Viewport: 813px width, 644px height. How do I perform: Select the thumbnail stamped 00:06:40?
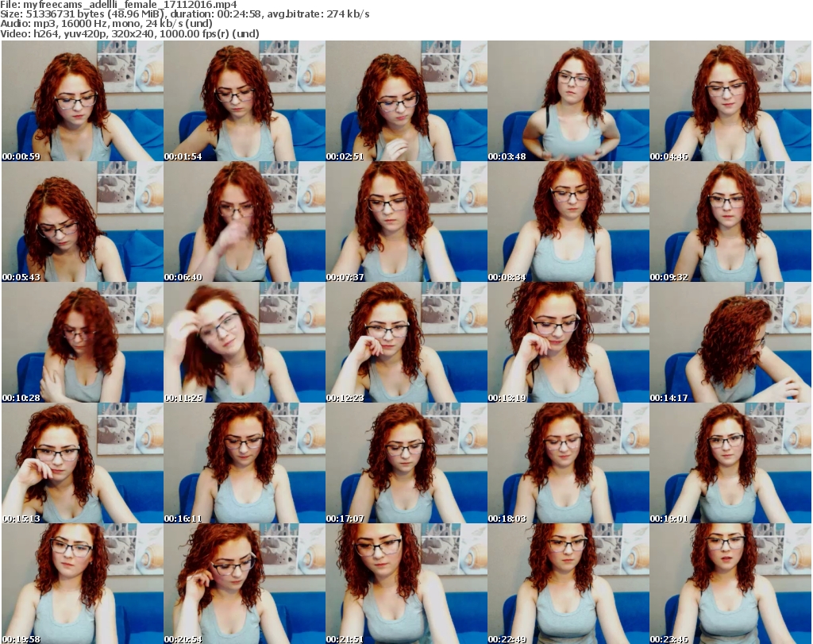[x=245, y=222]
